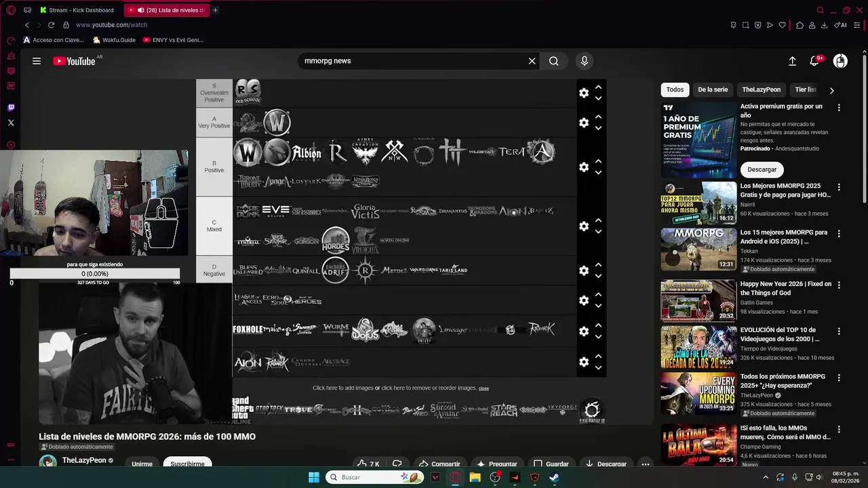
Task: Select the Tier list chip
Action: tap(806, 89)
